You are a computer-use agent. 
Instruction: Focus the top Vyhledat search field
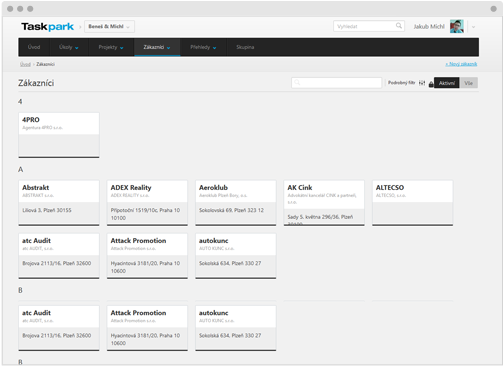tap(369, 26)
